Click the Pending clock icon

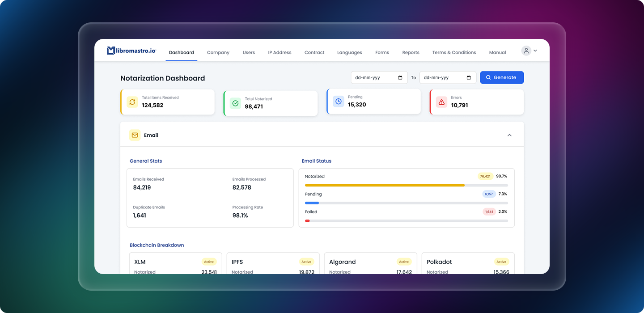pyautogui.click(x=339, y=102)
